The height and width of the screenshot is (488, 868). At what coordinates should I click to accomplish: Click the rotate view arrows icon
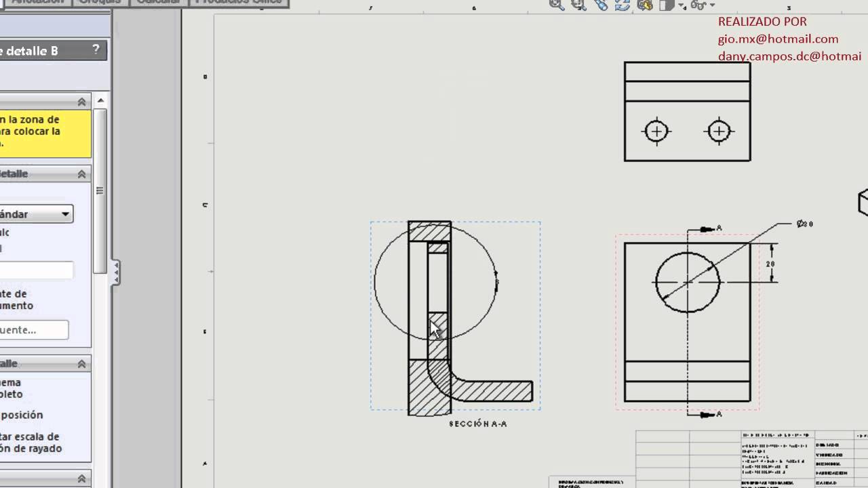click(x=623, y=4)
